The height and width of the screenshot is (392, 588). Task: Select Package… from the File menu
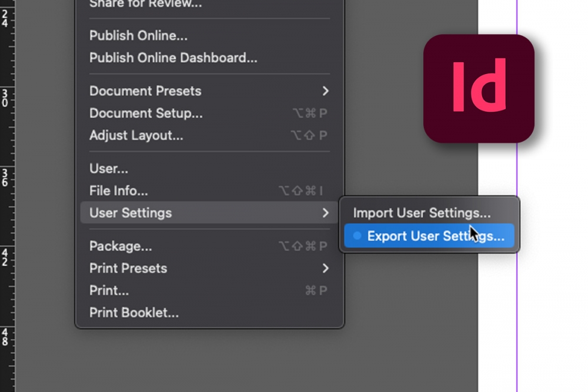click(x=121, y=246)
